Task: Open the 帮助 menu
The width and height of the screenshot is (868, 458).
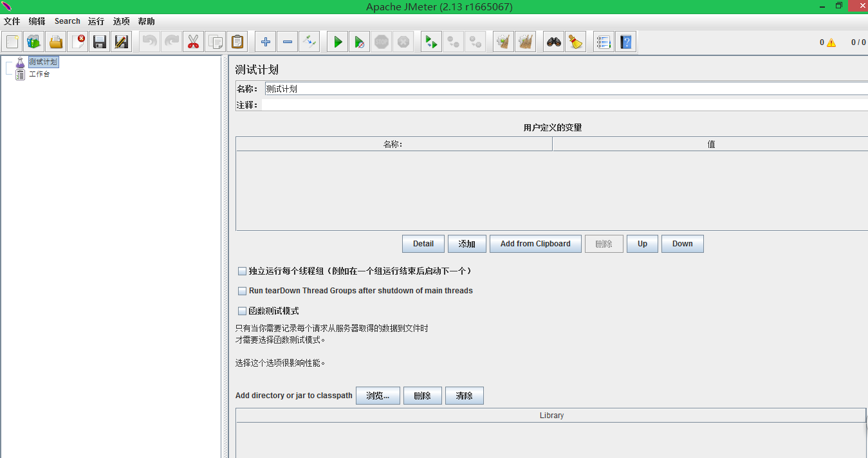Action: pyautogui.click(x=146, y=21)
